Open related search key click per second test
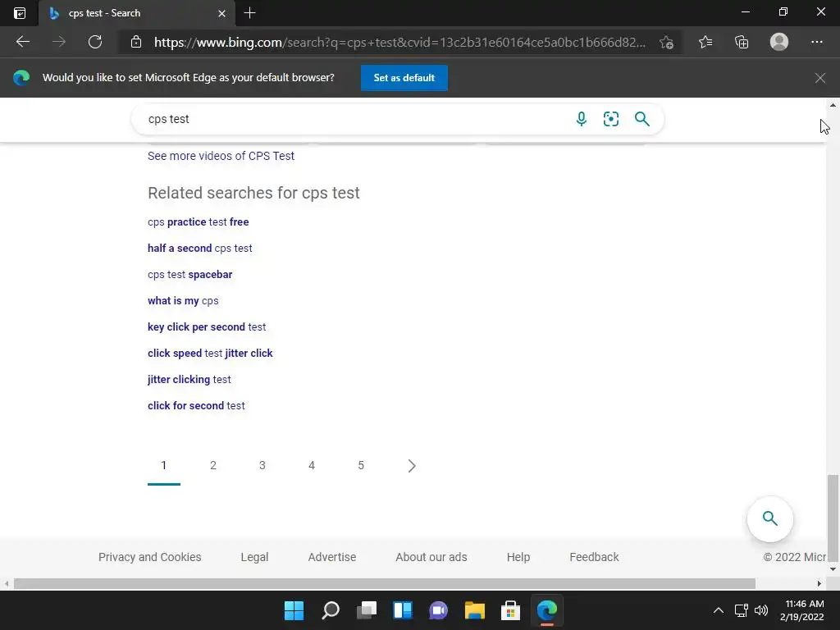Image resolution: width=840 pixels, height=630 pixels. coord(207,326)
